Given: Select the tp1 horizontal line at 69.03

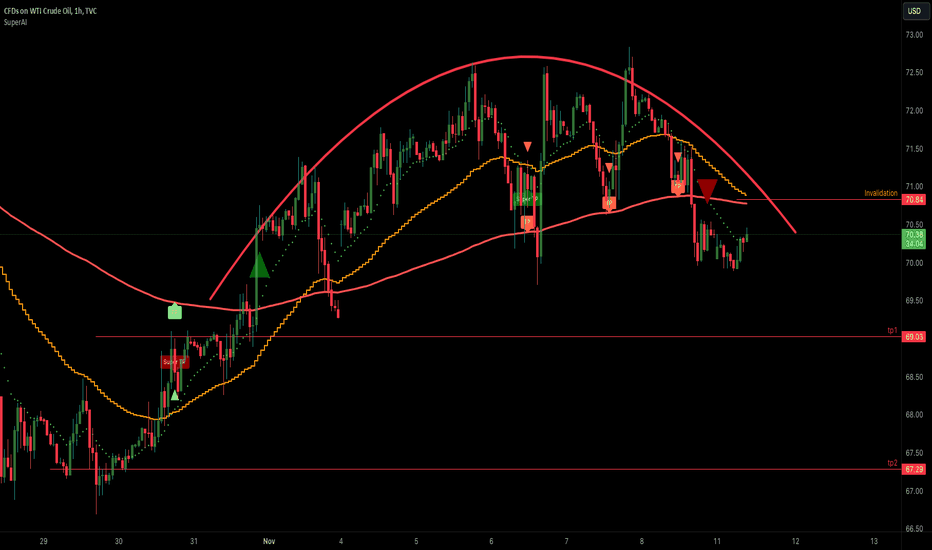Looking at the screenshot, I should coord(498,337).
